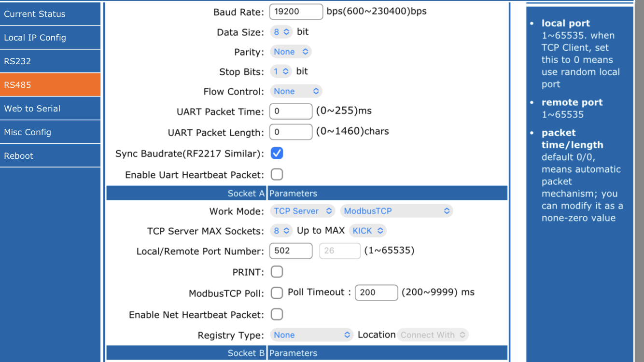Screen dimensions: 644x362
Task: Select Web to Serial menu item
Action: [50, 109]
